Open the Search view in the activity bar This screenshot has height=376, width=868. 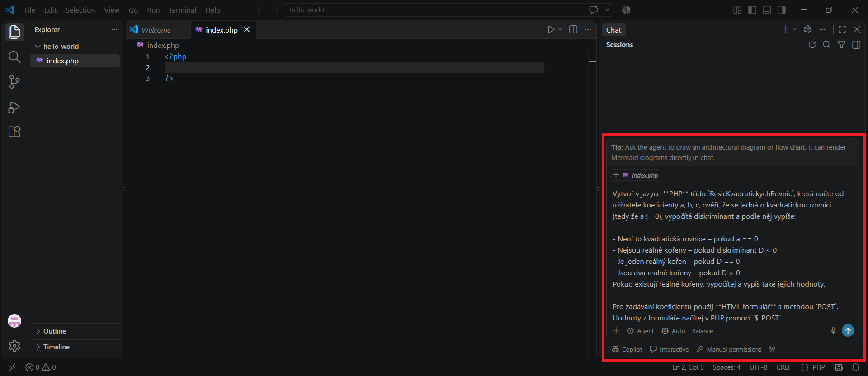click(x=14, y=57)
